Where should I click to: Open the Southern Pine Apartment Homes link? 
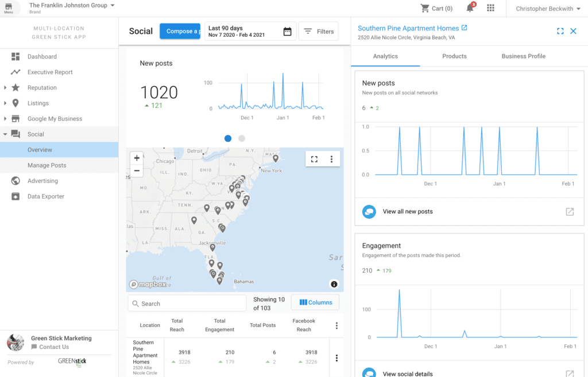click(408, 28)
